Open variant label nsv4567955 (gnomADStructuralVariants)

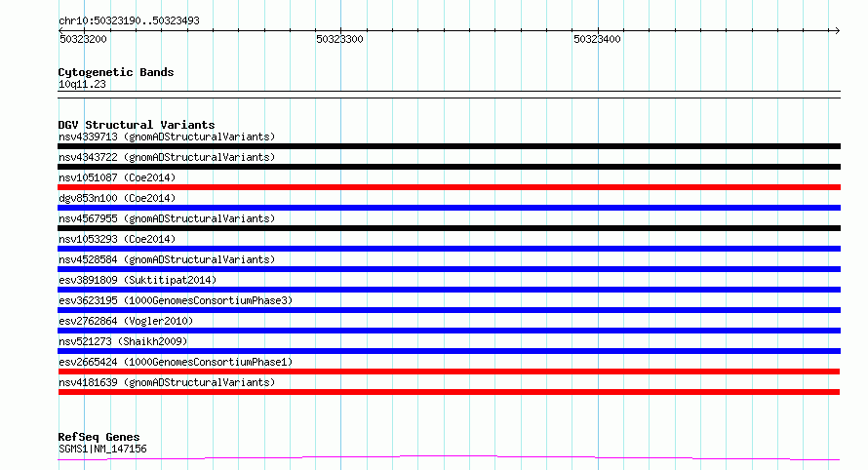point(167,218)
